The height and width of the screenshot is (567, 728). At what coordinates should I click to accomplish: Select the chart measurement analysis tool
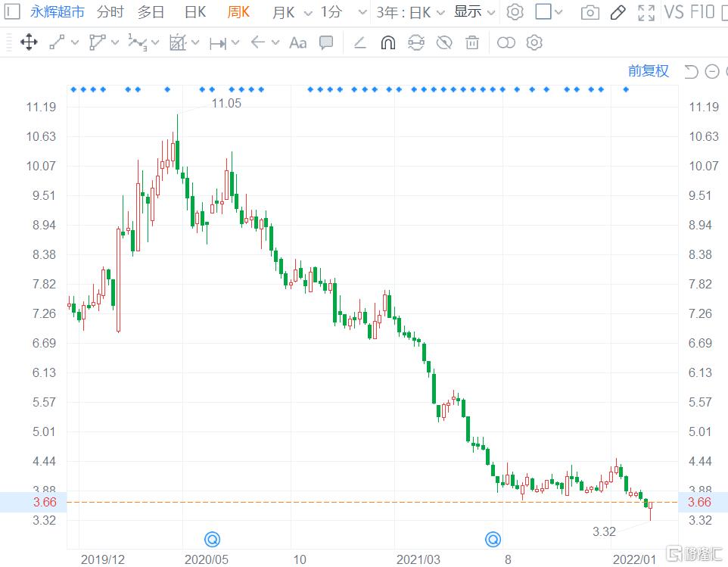(x=177, y=42)
